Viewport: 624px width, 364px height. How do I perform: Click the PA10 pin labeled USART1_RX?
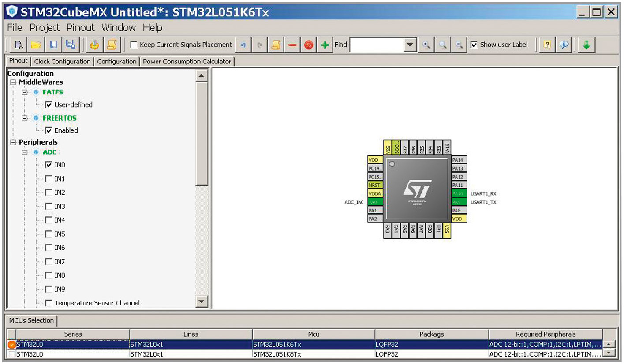point(459,193)
